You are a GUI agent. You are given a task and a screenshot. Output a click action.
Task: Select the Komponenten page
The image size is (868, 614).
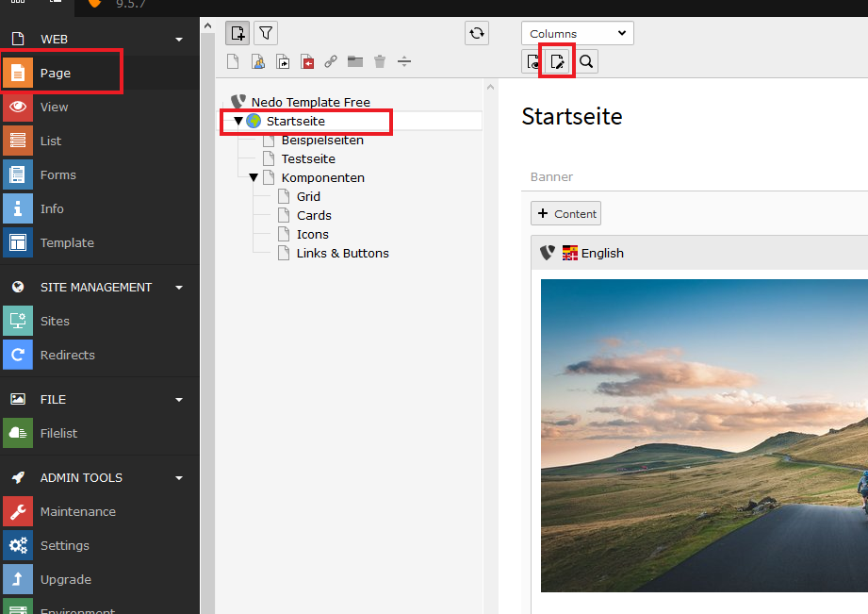(322, 178)
